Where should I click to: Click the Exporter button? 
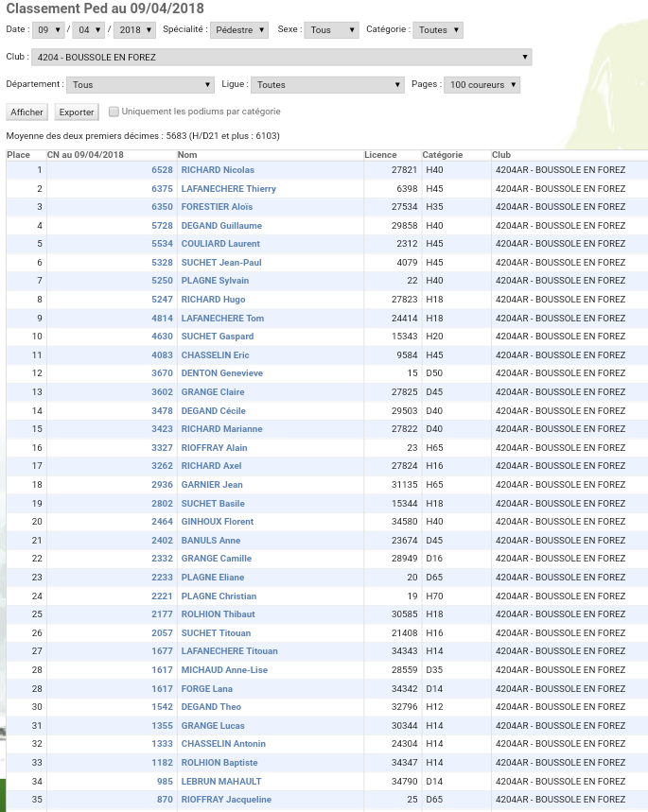(77, 112)
